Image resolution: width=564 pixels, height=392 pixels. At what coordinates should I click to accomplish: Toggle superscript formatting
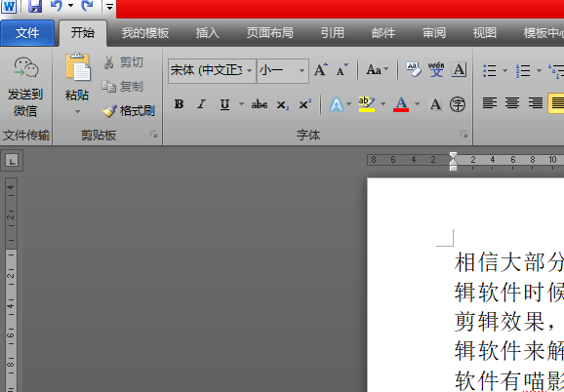(305, 104)
